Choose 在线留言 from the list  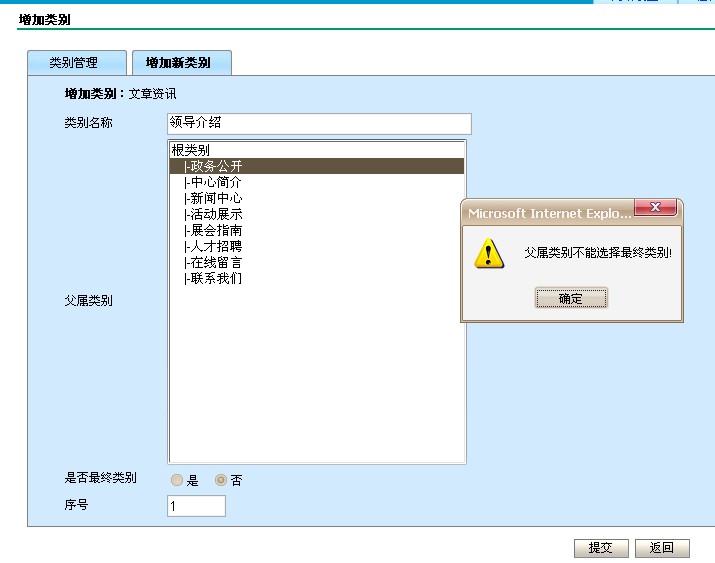215,262
